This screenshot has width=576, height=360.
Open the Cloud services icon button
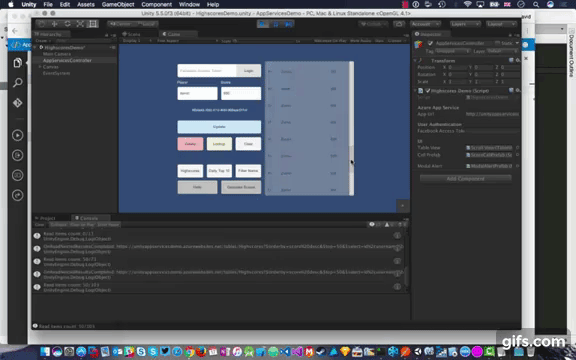[x=399, y=24]
